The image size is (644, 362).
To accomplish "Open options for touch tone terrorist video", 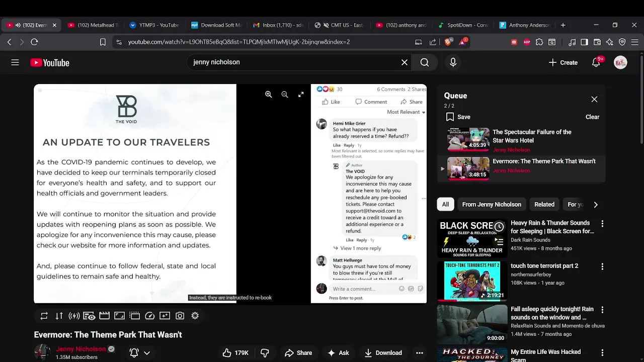I will [x=602, y=266].
